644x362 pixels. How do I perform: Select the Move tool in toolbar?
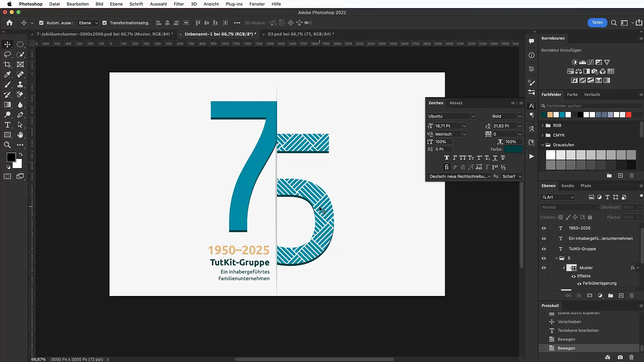coord(7,44)
